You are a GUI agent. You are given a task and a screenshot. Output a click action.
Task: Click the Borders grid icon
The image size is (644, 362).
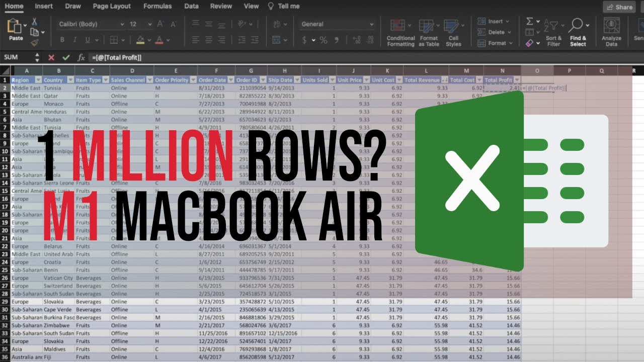tap(114, 40)
